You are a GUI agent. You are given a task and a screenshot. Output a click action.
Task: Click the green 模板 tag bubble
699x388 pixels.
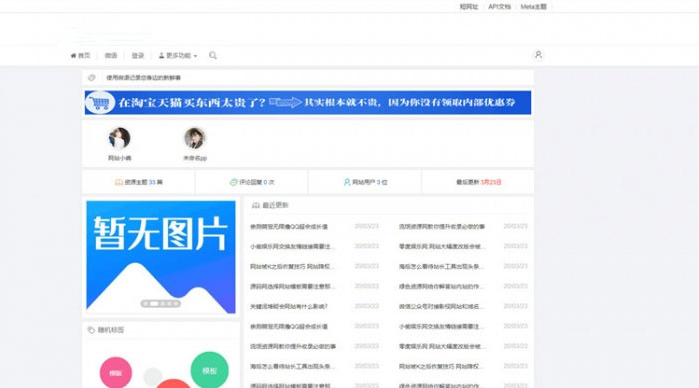tap(210, 371)
